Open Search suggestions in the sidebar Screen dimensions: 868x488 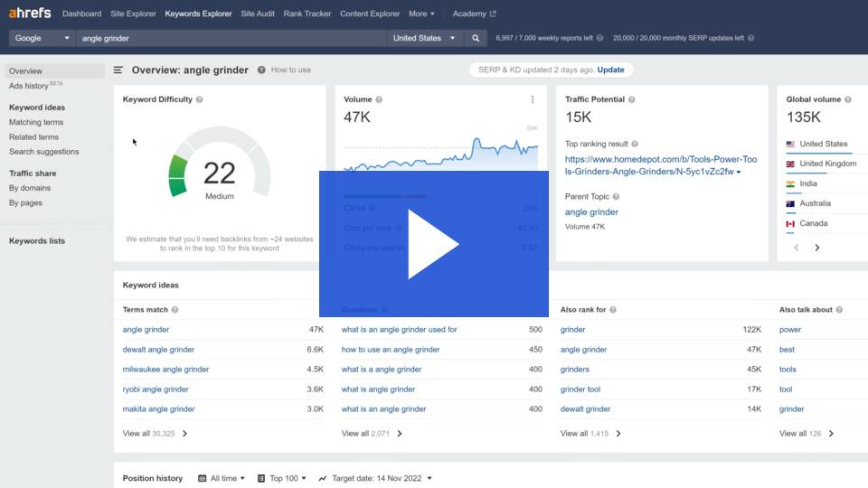click(x=43, y=152)
